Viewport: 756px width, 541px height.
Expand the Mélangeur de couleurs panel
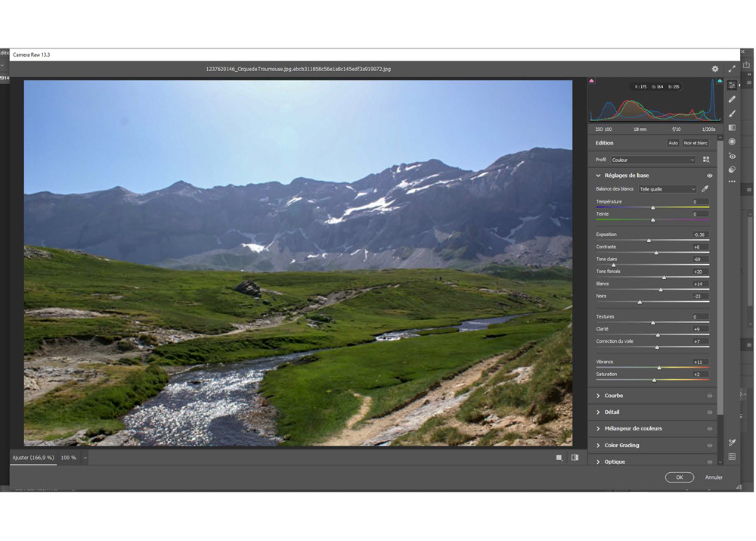[633, 428]
